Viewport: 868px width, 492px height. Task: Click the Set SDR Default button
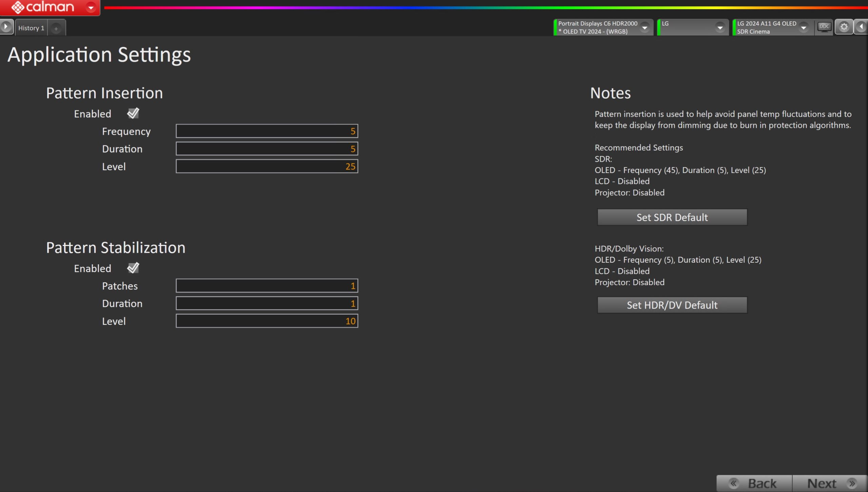tap(672, 217)
